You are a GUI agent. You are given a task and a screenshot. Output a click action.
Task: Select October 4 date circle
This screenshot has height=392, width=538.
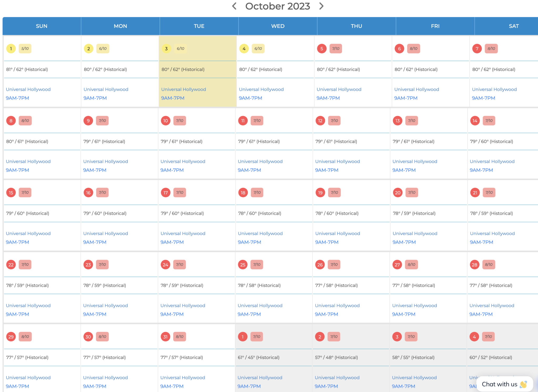(x=244, y=49)
